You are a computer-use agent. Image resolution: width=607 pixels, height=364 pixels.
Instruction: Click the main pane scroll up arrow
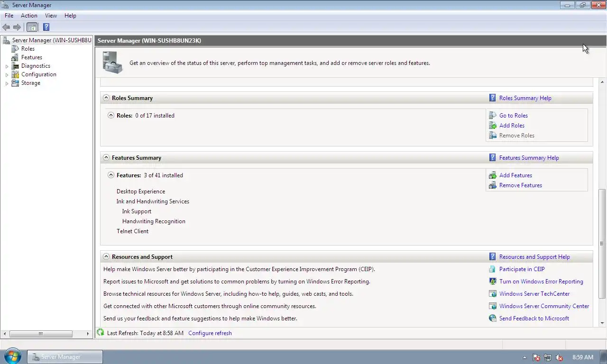point(602,82)
